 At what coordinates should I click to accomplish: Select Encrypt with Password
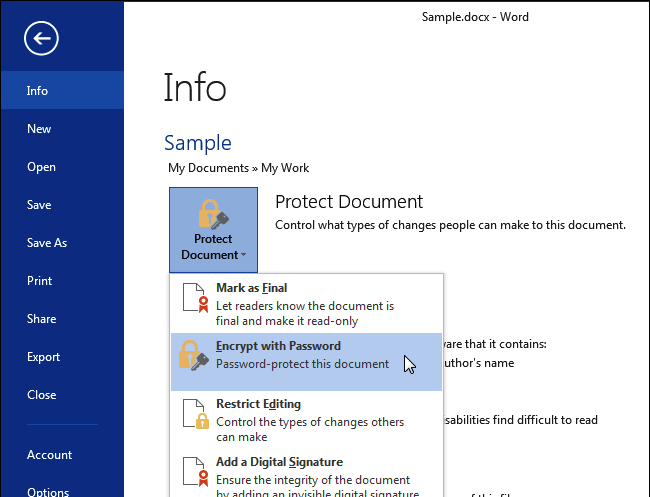pyautogui.click(x=307, y=362)
